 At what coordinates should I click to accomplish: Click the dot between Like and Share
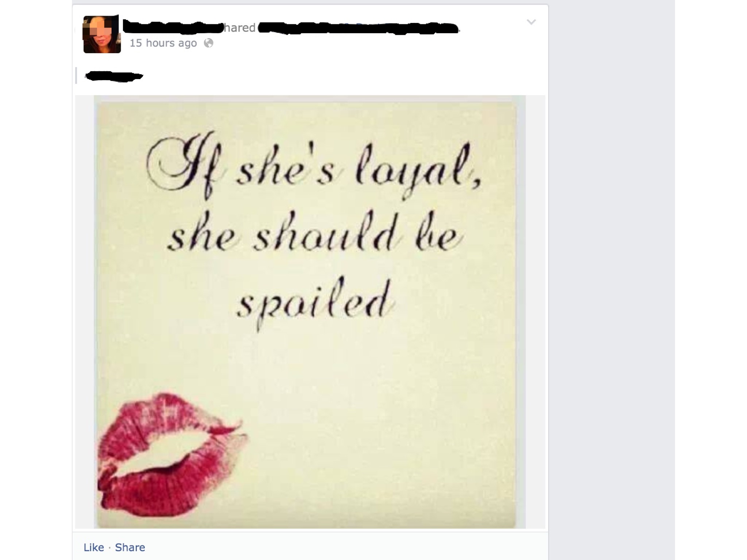(x=110, y=548)
